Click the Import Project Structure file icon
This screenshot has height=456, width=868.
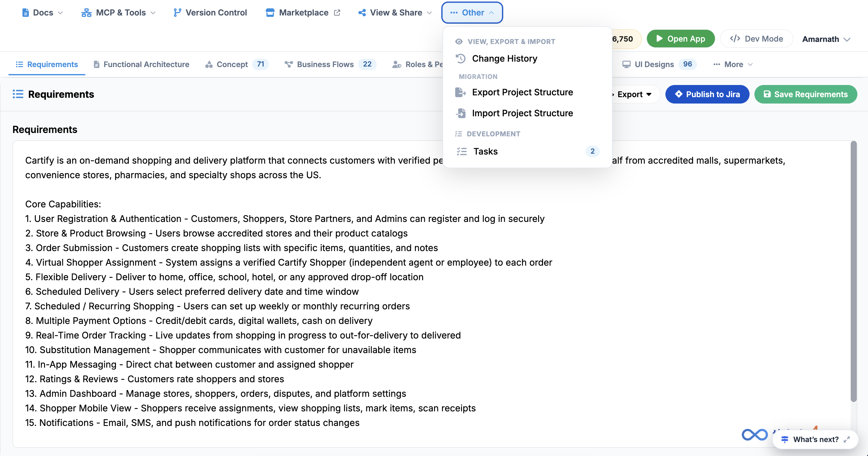461,113
